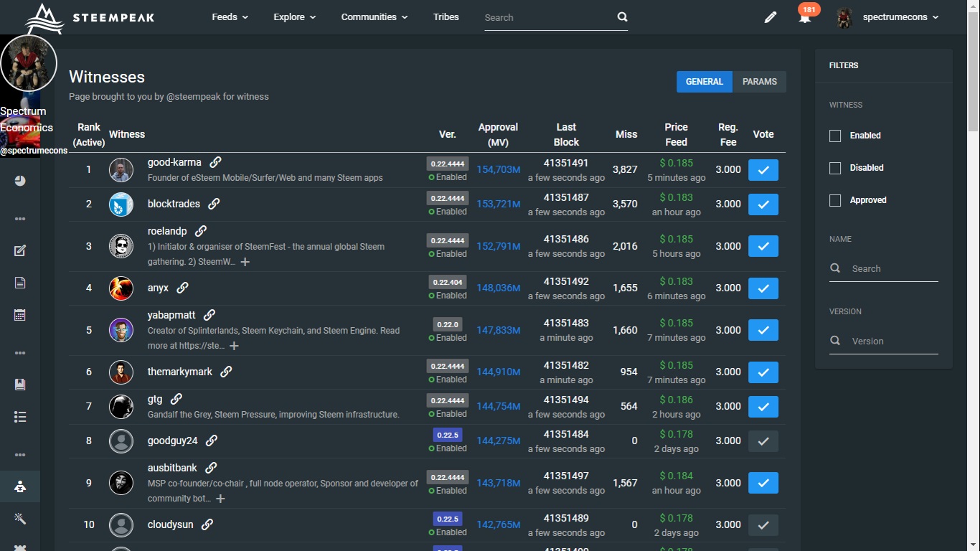This screenshot has width=980, height=551.
Task: Click the magic wand icon in left sidebar
Action: pos(20,519)
